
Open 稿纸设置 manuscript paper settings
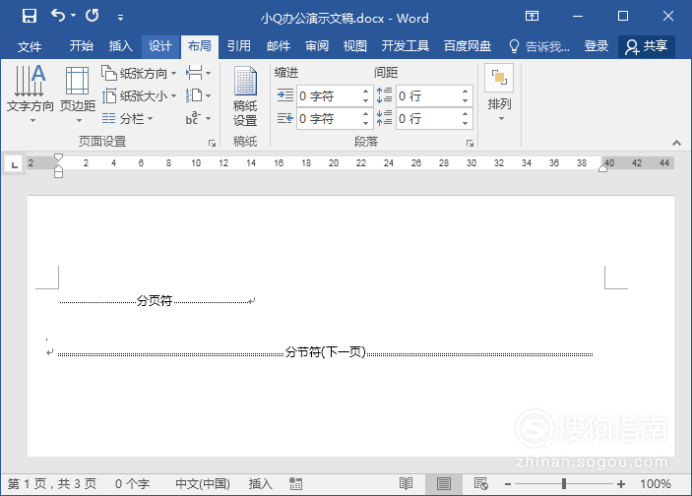point(245,96)
